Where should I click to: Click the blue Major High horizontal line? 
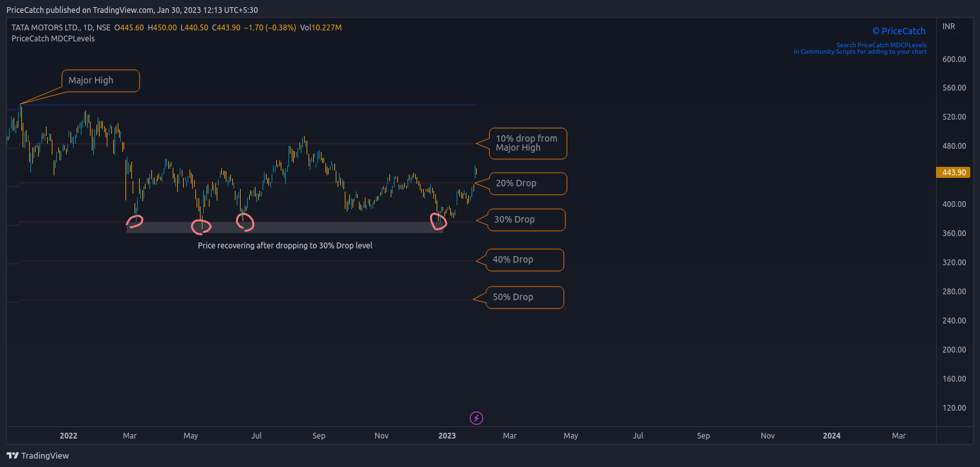(x=248, y=105)
